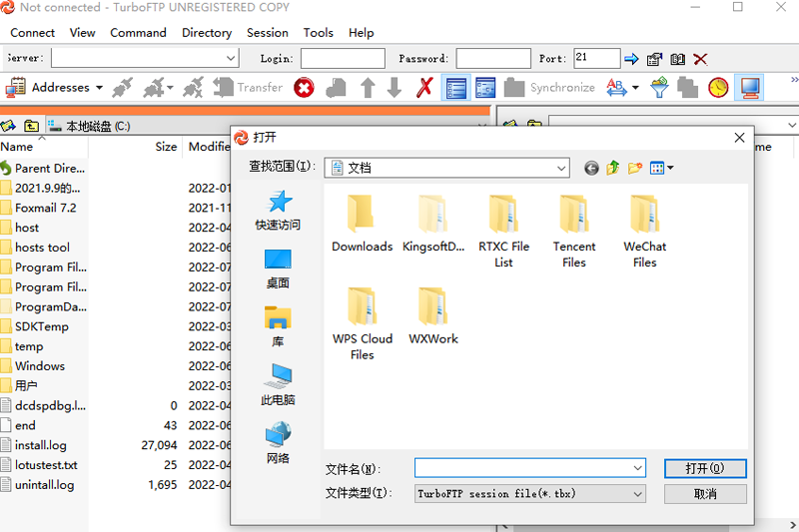The image size is (799, 532).
Task: Select 快速访问 in dialog sidebar
Action: click(278, 211)
